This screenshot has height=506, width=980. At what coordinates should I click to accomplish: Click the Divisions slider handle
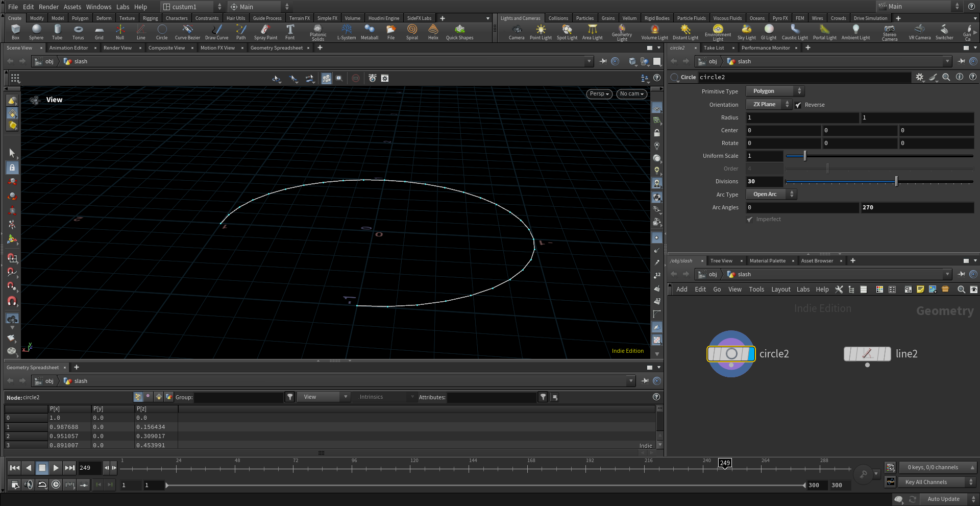click(x=896, y=182)
